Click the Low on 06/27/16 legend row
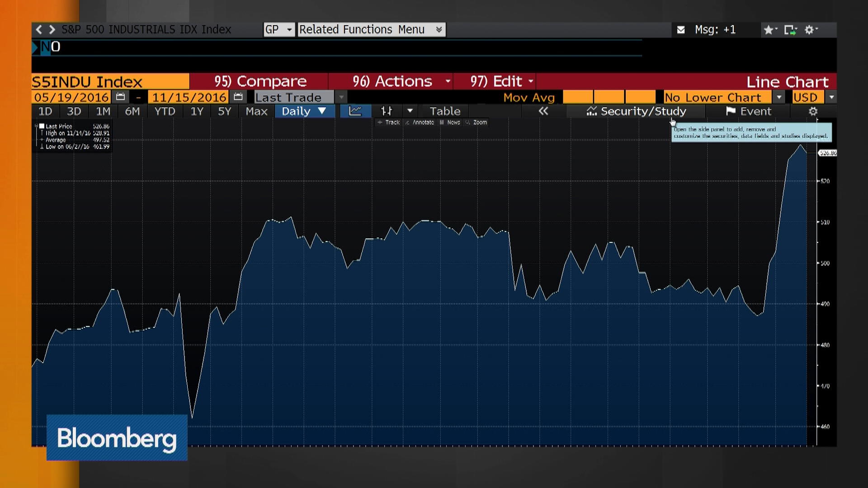This screenshot has height=488, width=868. (x=75, y=147)
